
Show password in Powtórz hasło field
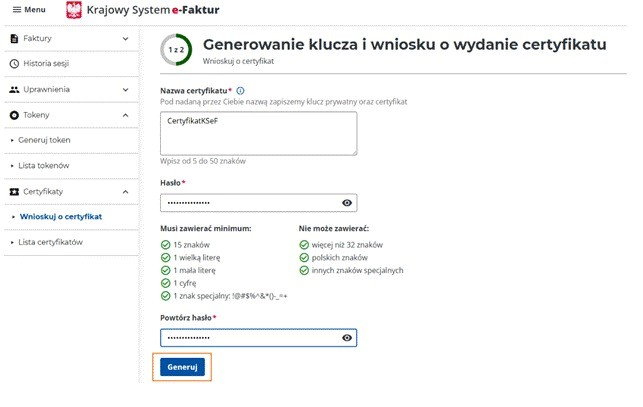pos(347,338)
